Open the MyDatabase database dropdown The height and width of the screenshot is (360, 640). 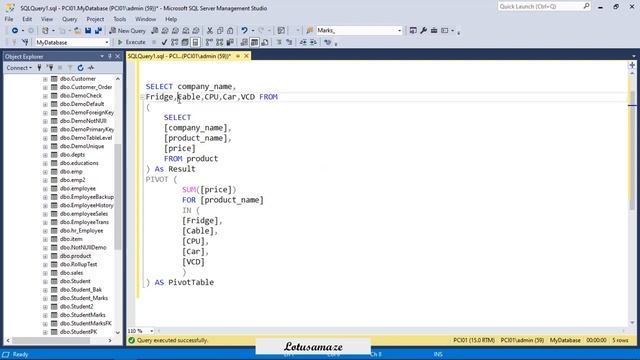point(107,42)
